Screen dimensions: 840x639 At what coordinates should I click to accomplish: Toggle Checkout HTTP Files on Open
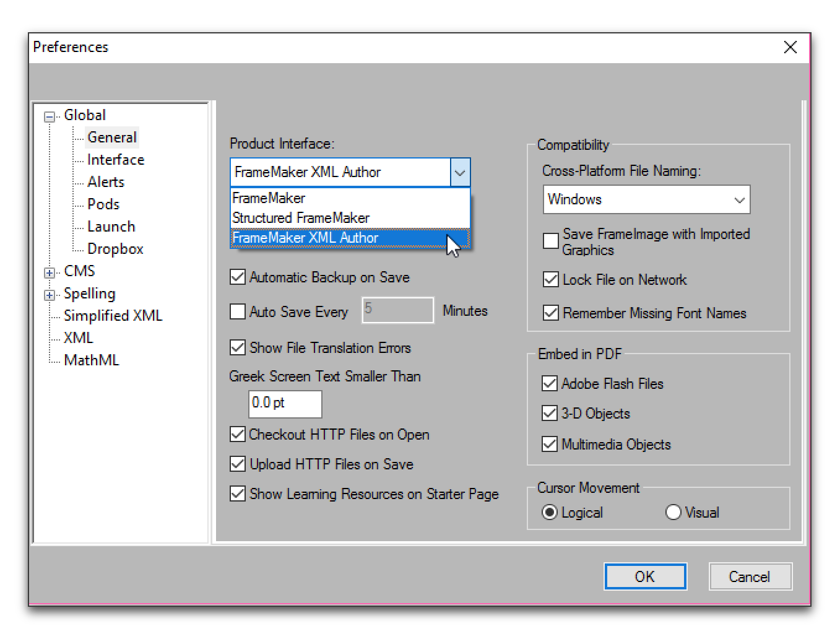click(238, 434)
